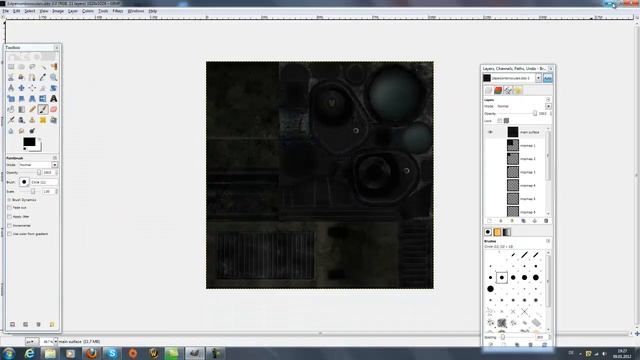The image size is (640, 360).
Task: Toggle lock pixels in Layers panel
Action: click(x=500, y=120)
